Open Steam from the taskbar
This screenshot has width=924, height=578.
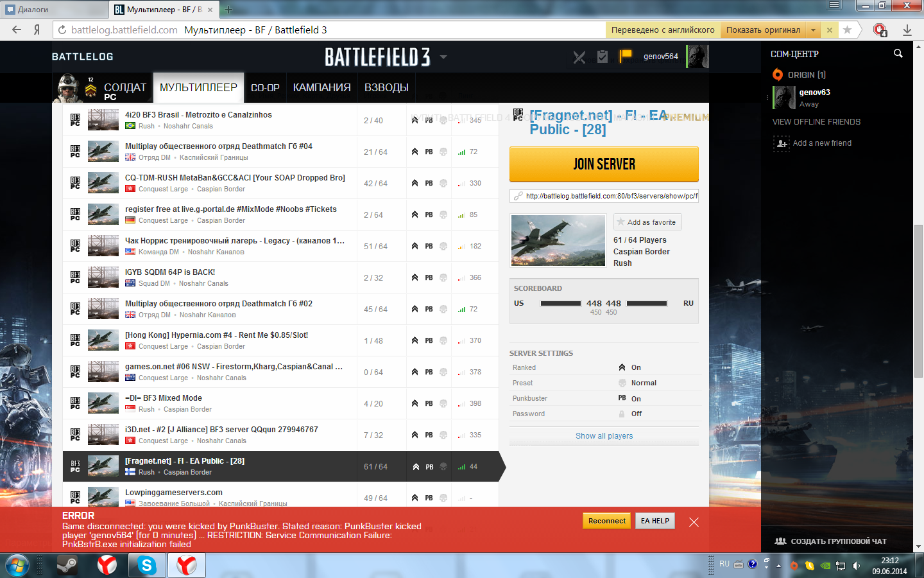coord(67,565)
